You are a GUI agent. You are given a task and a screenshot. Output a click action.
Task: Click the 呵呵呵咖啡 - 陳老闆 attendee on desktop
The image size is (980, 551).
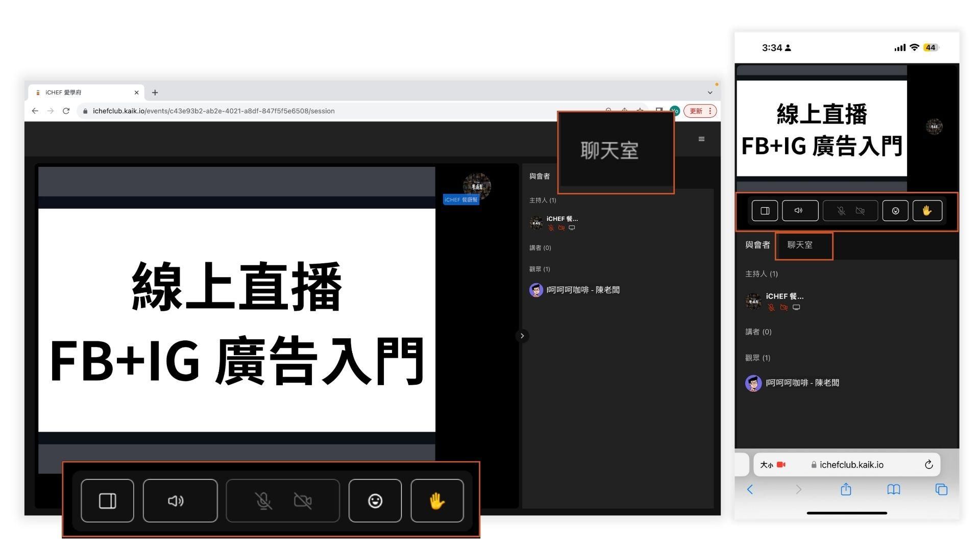(x=582, y=290)
